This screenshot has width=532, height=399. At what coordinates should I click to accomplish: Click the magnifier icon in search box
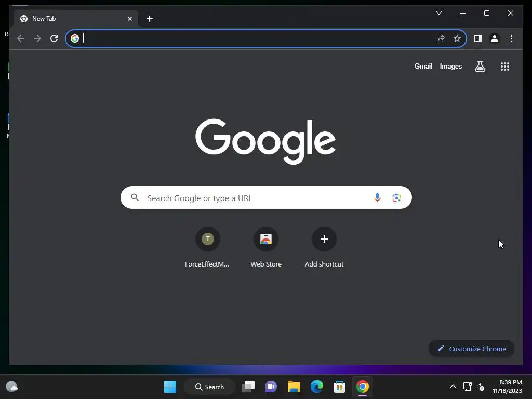pos(135,197)
